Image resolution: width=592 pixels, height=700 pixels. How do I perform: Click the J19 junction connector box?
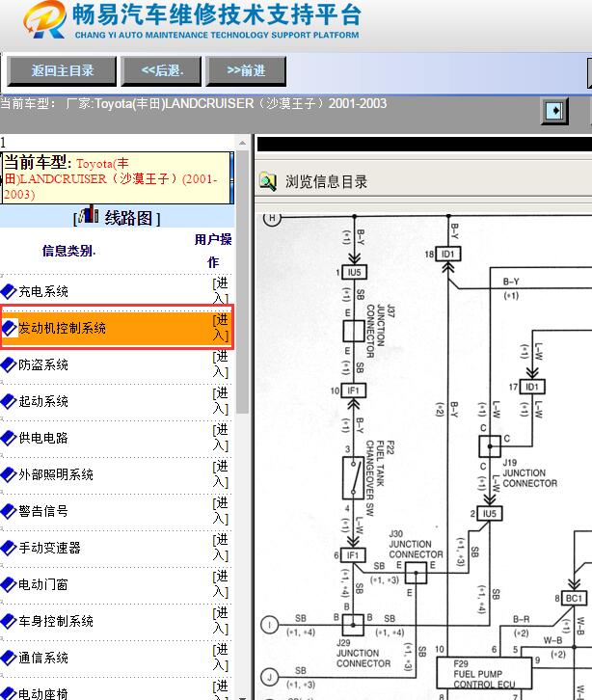490,446
